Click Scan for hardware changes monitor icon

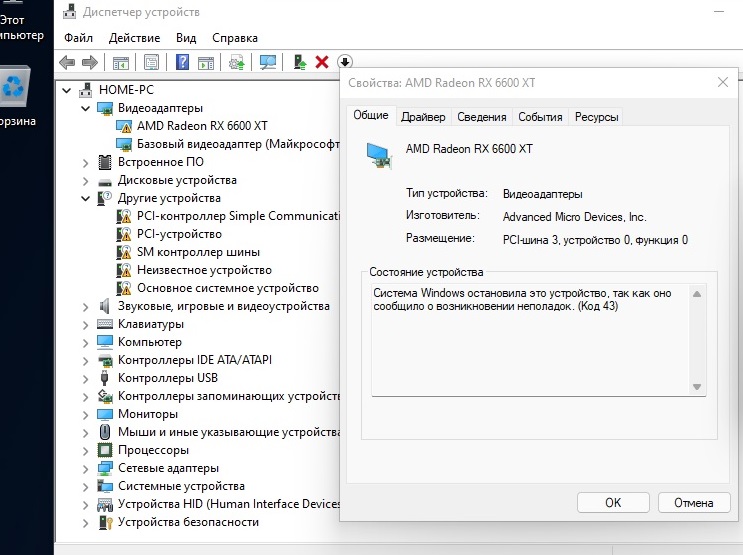click(268, 62)
